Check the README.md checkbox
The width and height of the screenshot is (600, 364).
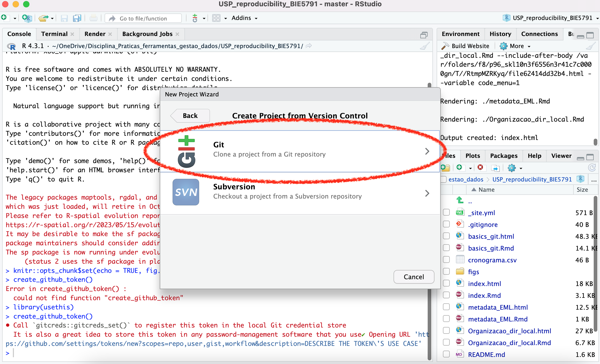[x=446, y=354]
